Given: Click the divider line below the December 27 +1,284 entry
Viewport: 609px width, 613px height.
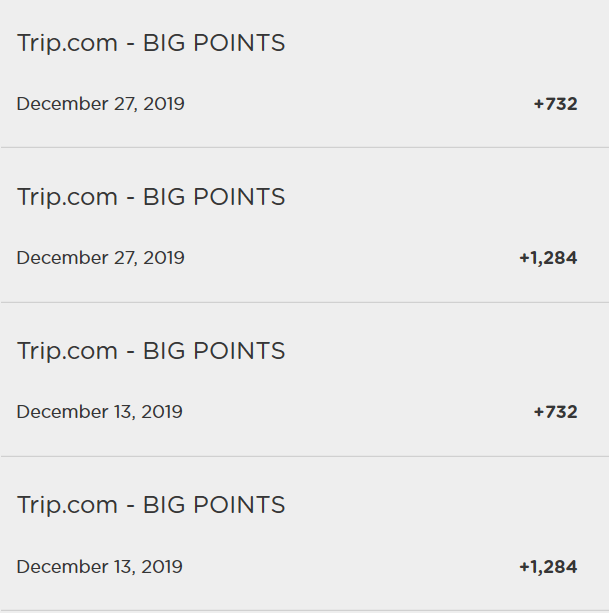Looking at the screenshot, I should pyautogui.click(x=304, y=302).
